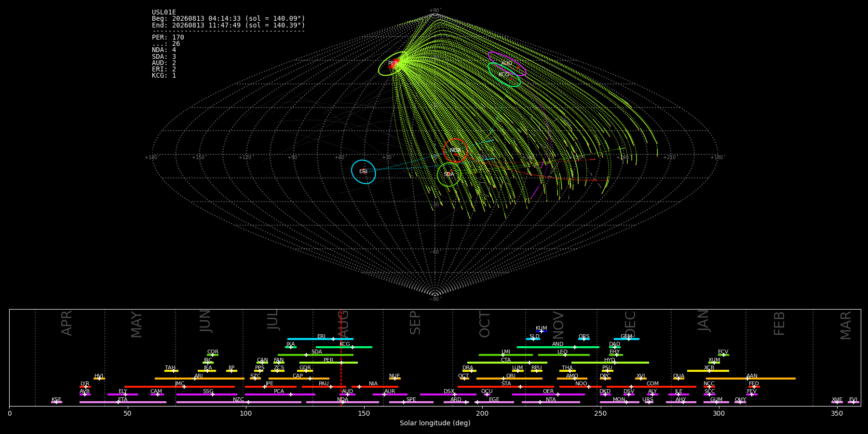Viewport: 868px width, 434px height.
Task: Click the cyan ERI radiant circle
Action: [x=364, y=172]
